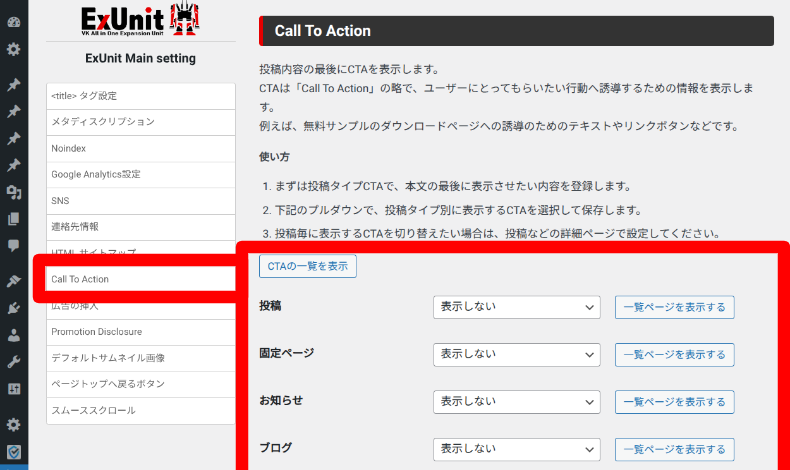Open the Settings sliders icon
This screenshot has width=790, height=470.
(x=14, y=389)
